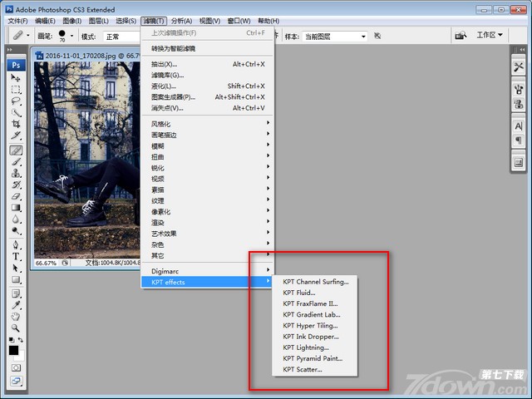Image resolution: width=532 pixels, height=399 pixels.
Task: Select the Zoom tool
Action: coord(16,328)
